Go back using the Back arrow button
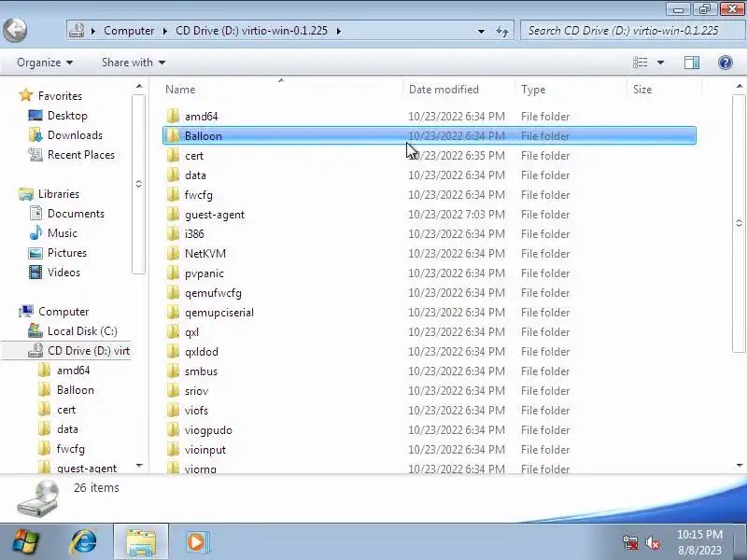This screenshot has height=560, width=747. tap(15, 31)
